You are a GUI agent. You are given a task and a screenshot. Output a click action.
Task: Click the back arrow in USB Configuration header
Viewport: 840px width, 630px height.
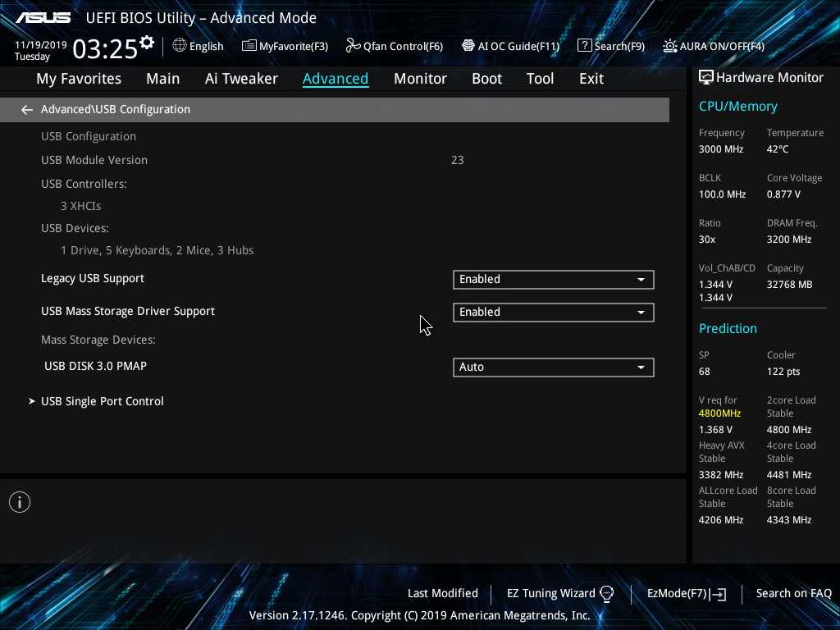tap(27, 110)
